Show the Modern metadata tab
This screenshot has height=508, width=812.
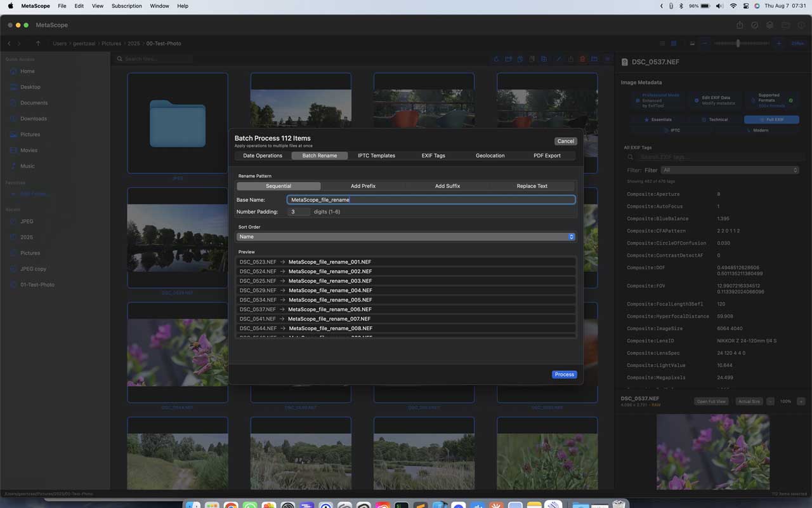[757, 130]
